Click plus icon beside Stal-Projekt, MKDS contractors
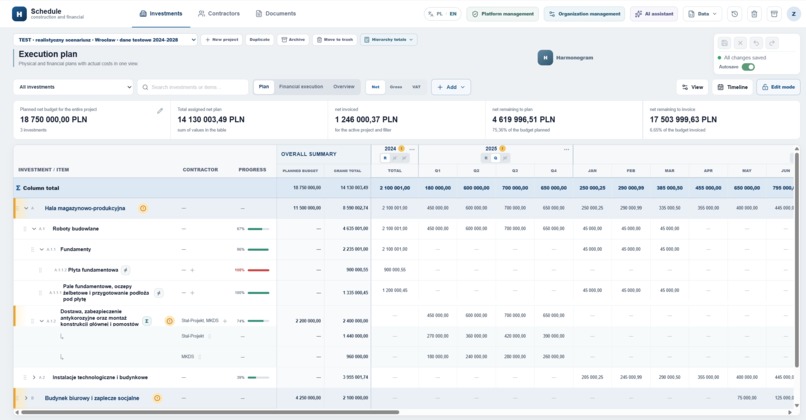 coord(225,321)
